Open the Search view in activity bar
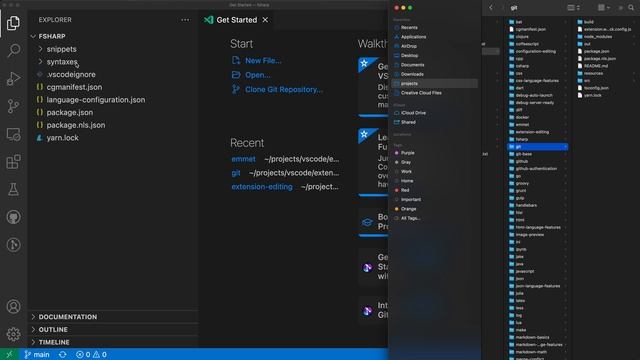 [x=13, y=51]
